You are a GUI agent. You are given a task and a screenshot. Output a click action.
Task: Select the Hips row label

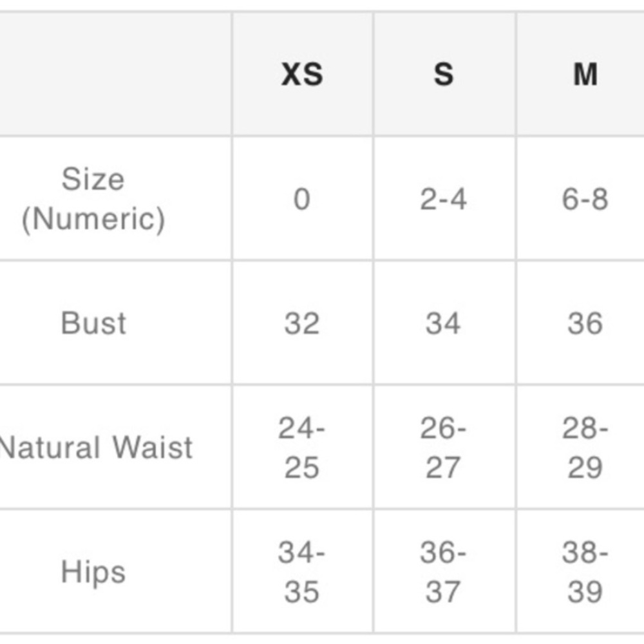click(x=93, y=572)
